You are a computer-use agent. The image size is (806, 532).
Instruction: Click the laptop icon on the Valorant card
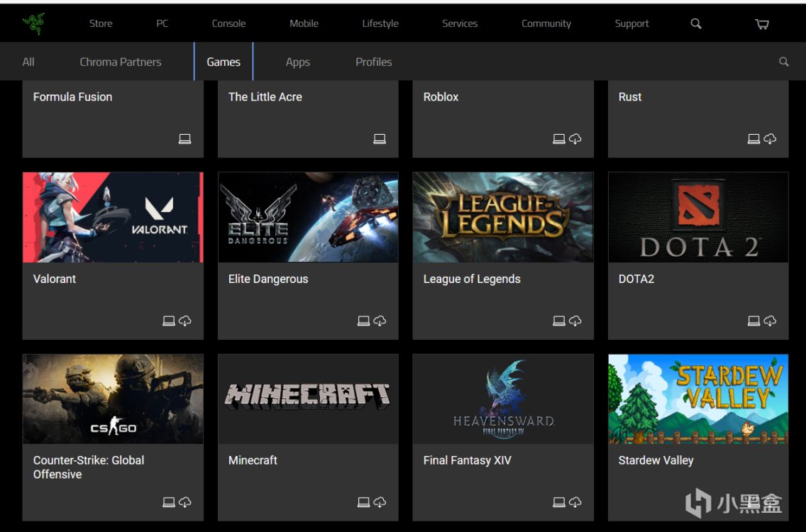click(x=169, y=321)
